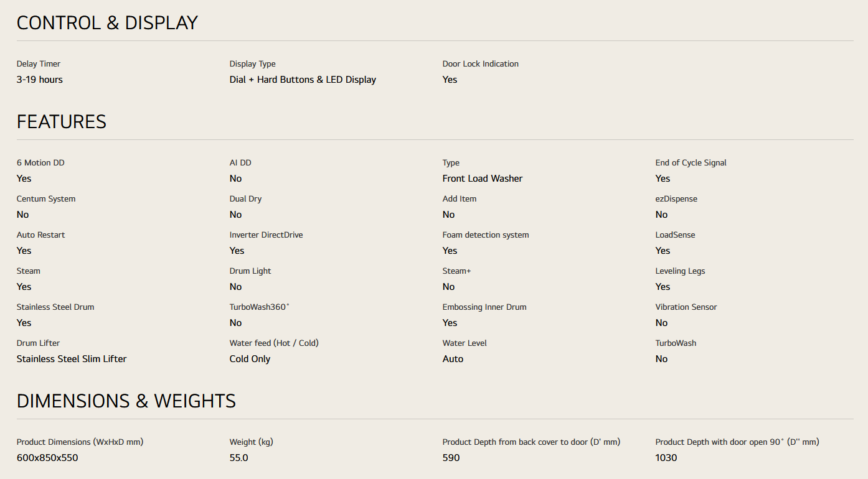The width and height of the screenshot is (868, 479).
Task: Click the 'TurboWash360°' feature label
Action: click(x=260, y=307)
